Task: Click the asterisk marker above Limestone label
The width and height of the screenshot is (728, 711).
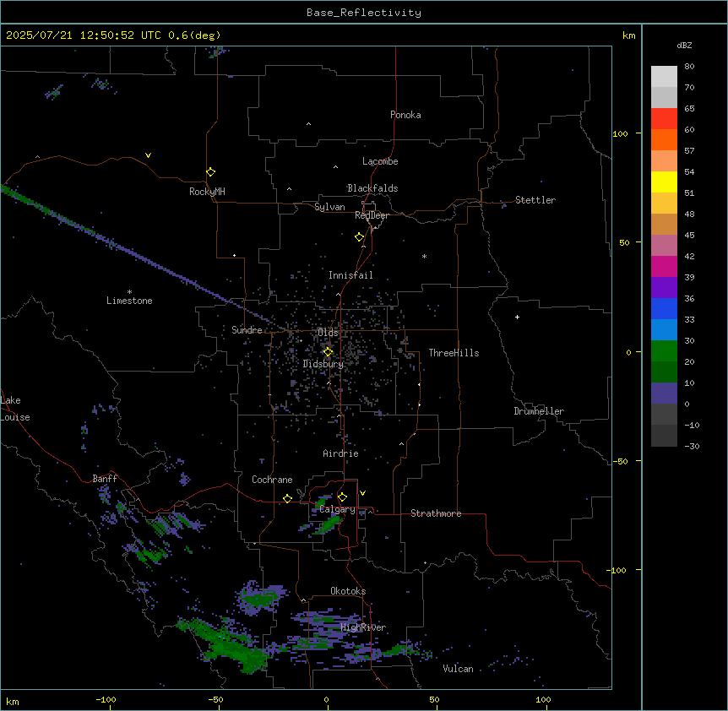Action: click(x=129, y=292)
